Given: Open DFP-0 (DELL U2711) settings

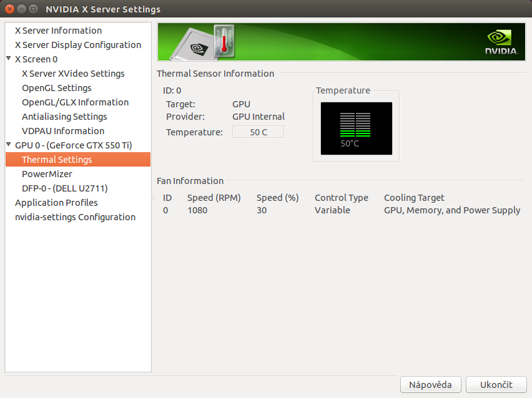Looking at the screenshot, I should (x=65, y=188).
